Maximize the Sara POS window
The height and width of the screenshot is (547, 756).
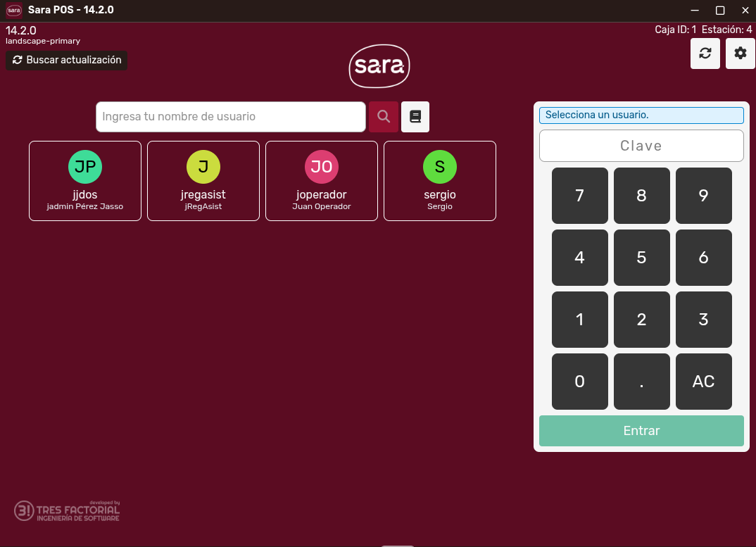point(720,10)
